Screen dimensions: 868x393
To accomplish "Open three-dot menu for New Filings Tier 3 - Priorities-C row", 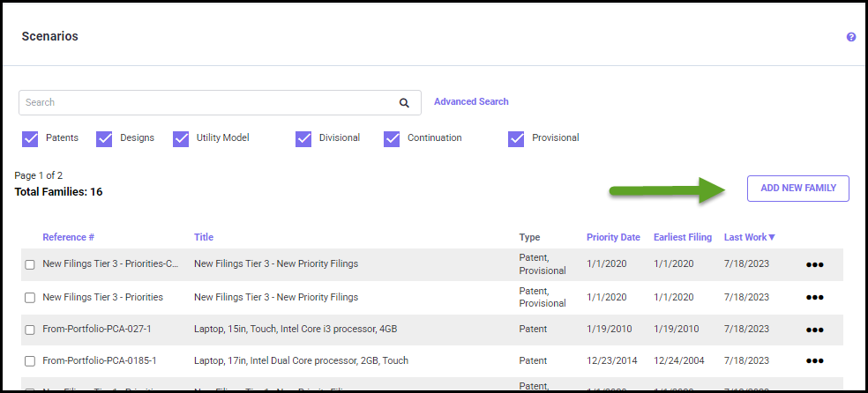I will click(x=814, y=264).
